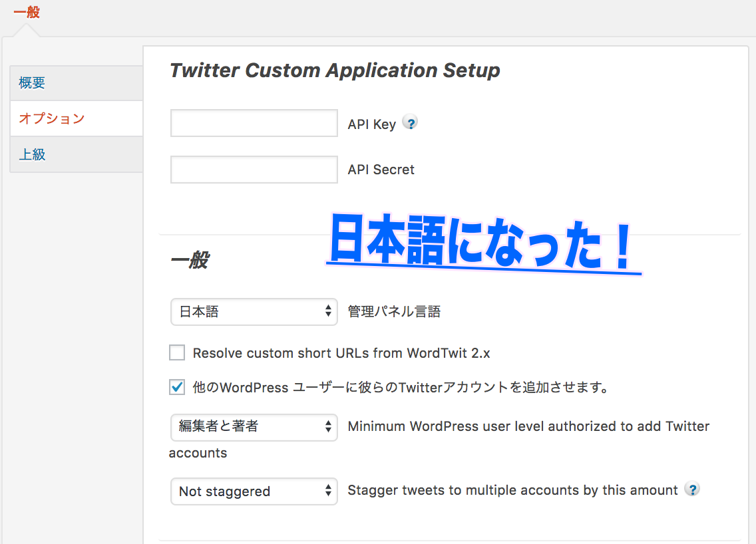The image size is (756, 544).
Task: Enable Resolve custom short URLs checkbox
Action: pos(177,352)
